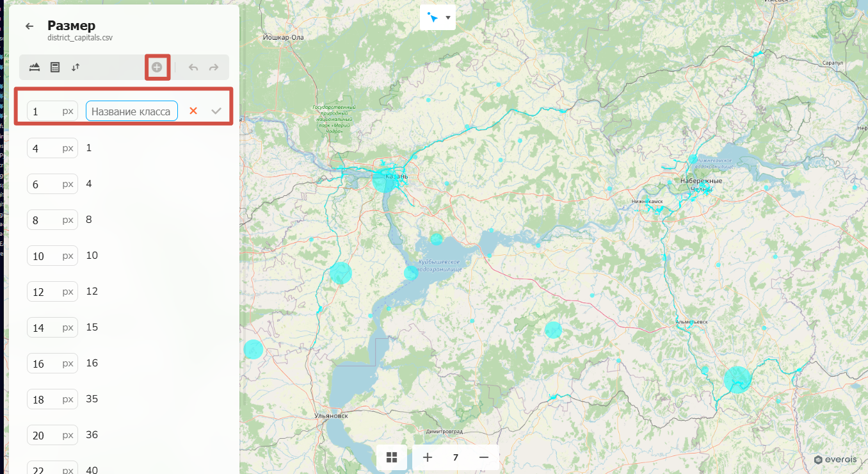Zoom in the map with plus
This screenshot has width=868, height=474.
click(x=428, y=457)
